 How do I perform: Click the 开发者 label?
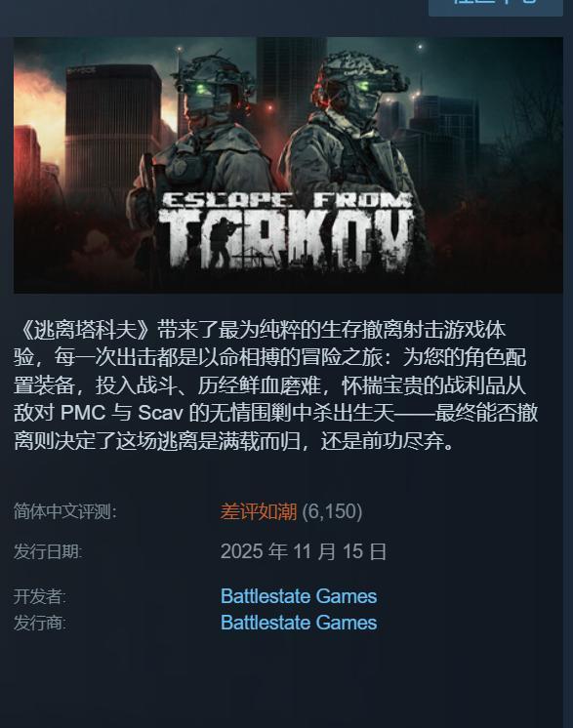[39, 596]
